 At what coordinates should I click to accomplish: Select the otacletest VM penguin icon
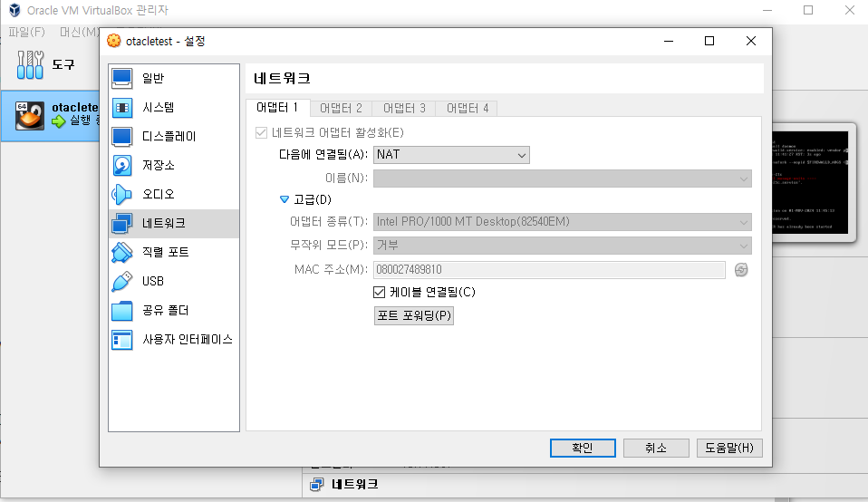coord(29,115)
